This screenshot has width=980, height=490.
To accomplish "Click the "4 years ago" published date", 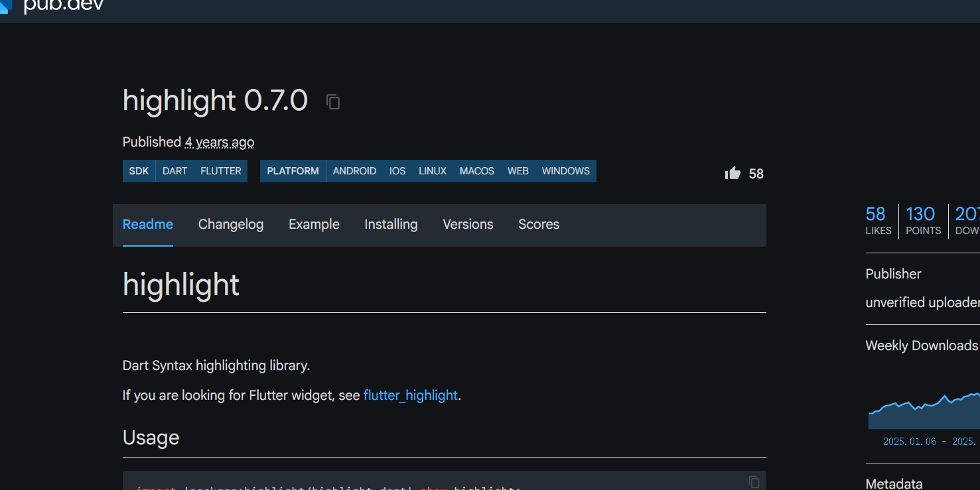I will point(219,143).
